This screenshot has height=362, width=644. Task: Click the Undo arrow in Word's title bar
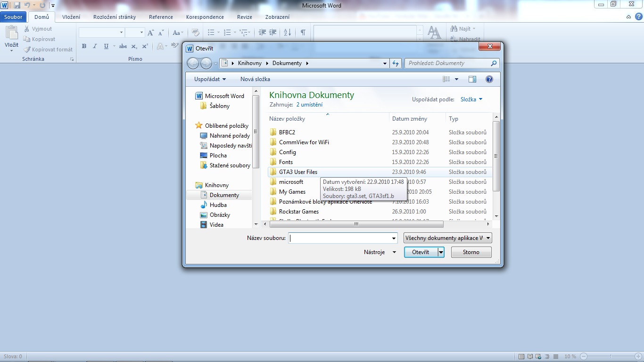point(27,5)
